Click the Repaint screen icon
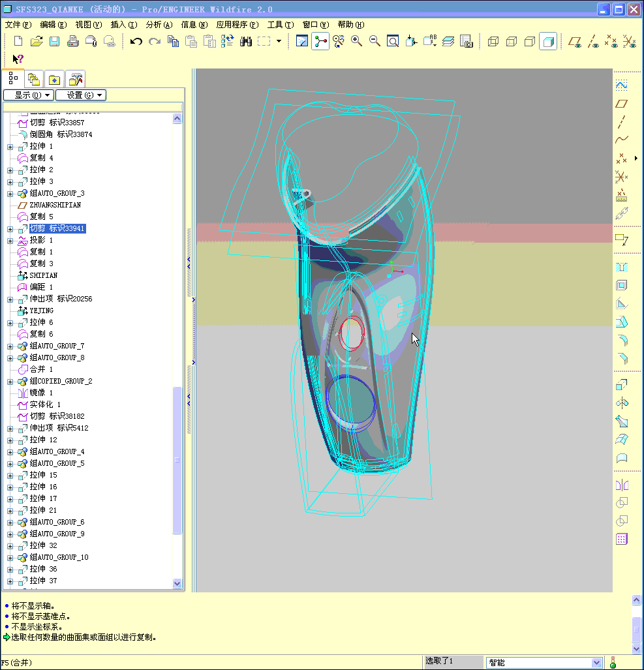644x670 pixels. [x=301, y=42]
